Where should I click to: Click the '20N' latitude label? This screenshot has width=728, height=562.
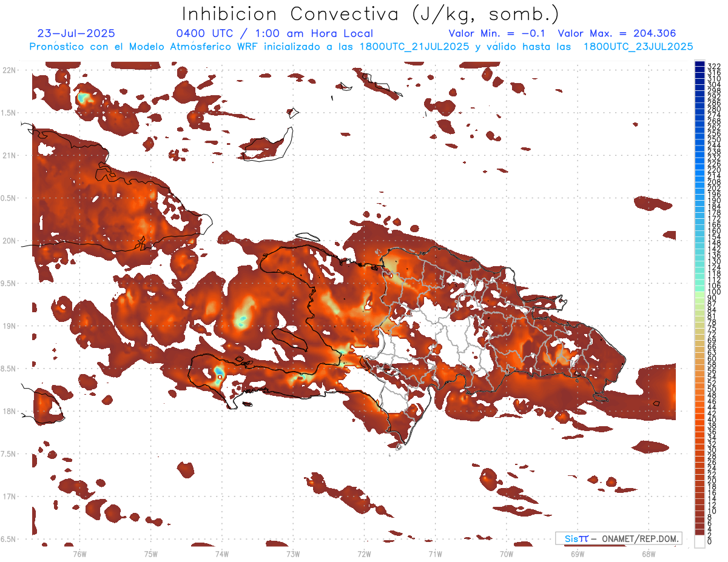point(9,241)
